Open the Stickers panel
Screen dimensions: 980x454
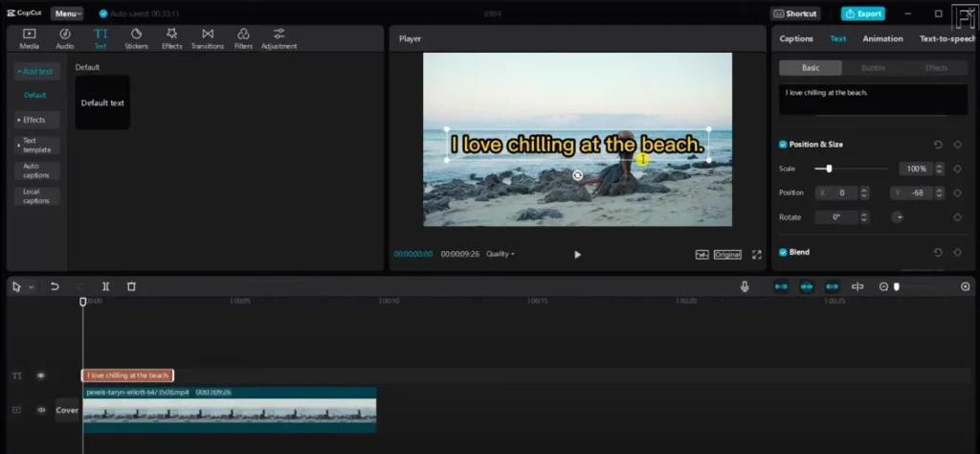point(136,38)
